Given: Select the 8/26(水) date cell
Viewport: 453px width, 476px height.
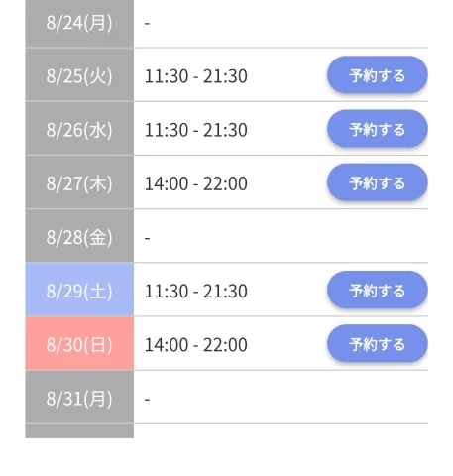Looking at the screenshot, I should (79, 129).
